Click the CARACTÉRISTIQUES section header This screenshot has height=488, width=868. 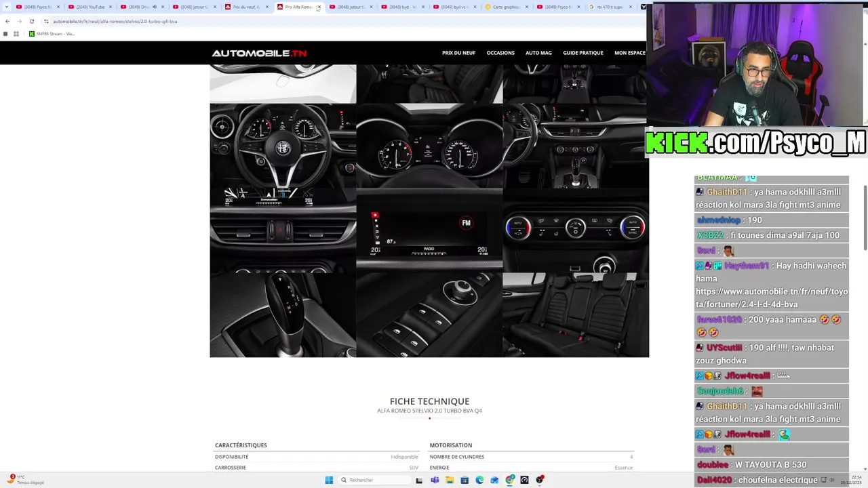click(x=241, y=445)
